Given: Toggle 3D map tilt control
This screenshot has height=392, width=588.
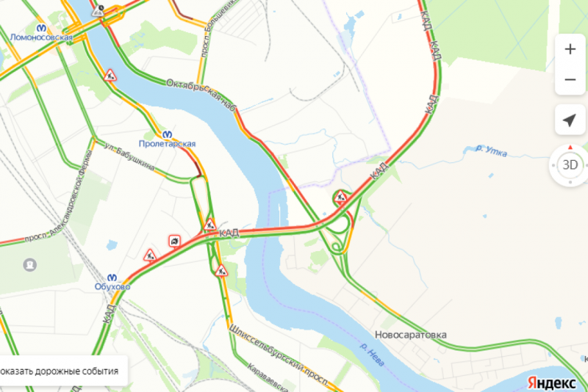Looking at the screenshot, I should tap(570, 164).
